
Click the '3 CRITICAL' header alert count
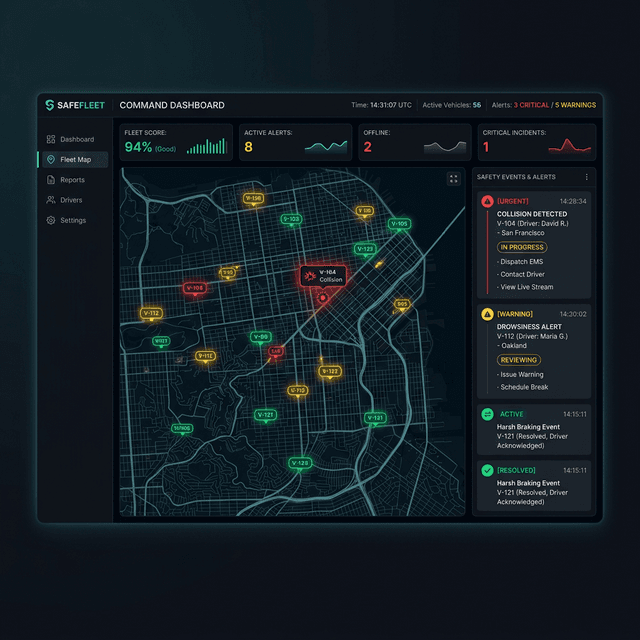coord(531,105)
